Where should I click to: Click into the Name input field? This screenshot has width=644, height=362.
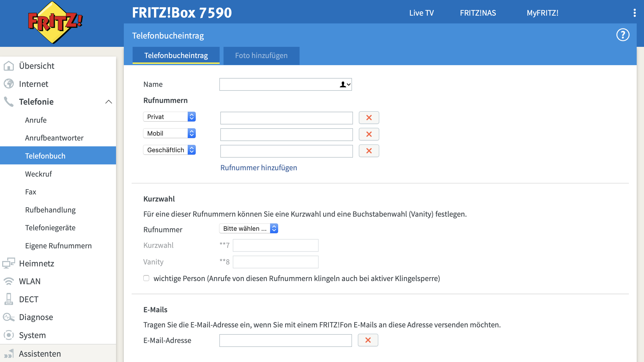point(277,85)
